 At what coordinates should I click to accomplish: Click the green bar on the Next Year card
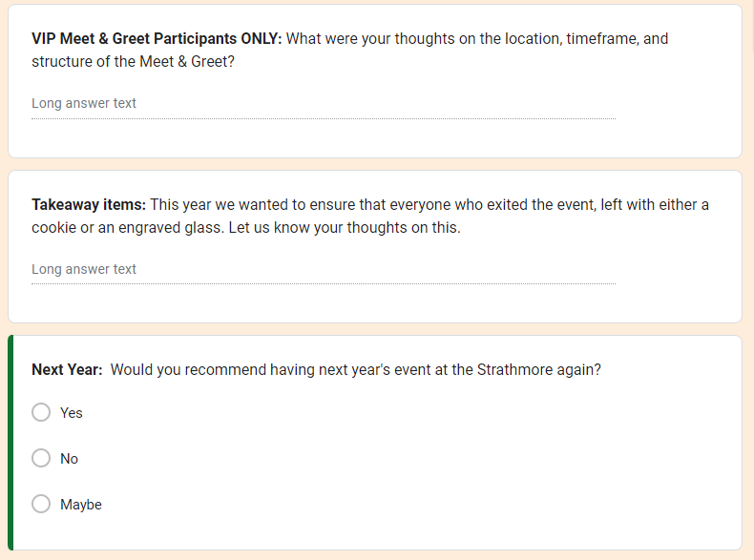10,443
